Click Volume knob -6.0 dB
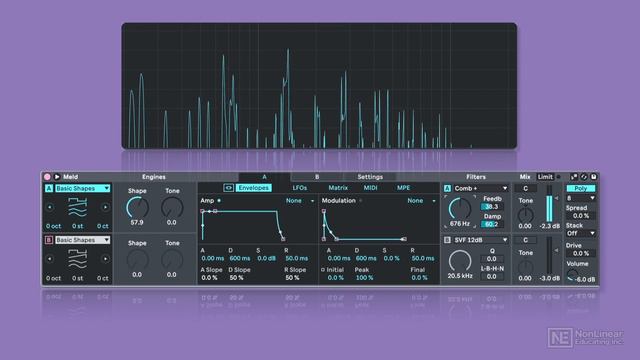The width and height of the screenshot is (640, 360). pyautogui.click(x=572, y=276)
